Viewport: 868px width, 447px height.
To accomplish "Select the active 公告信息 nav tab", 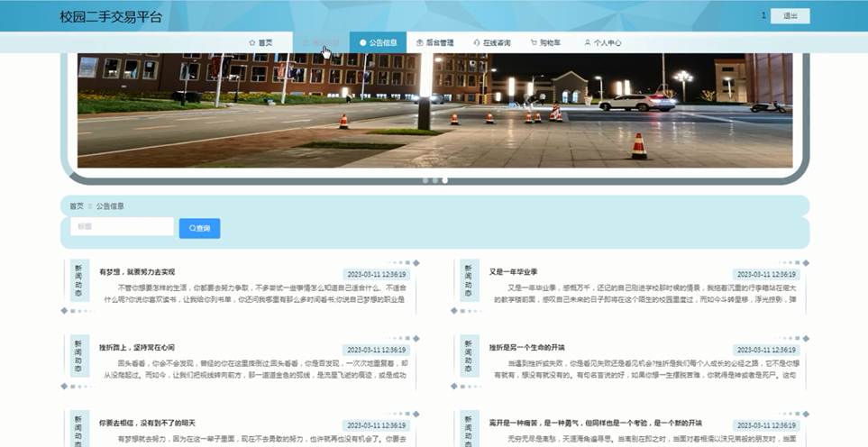I will (378, 42).
